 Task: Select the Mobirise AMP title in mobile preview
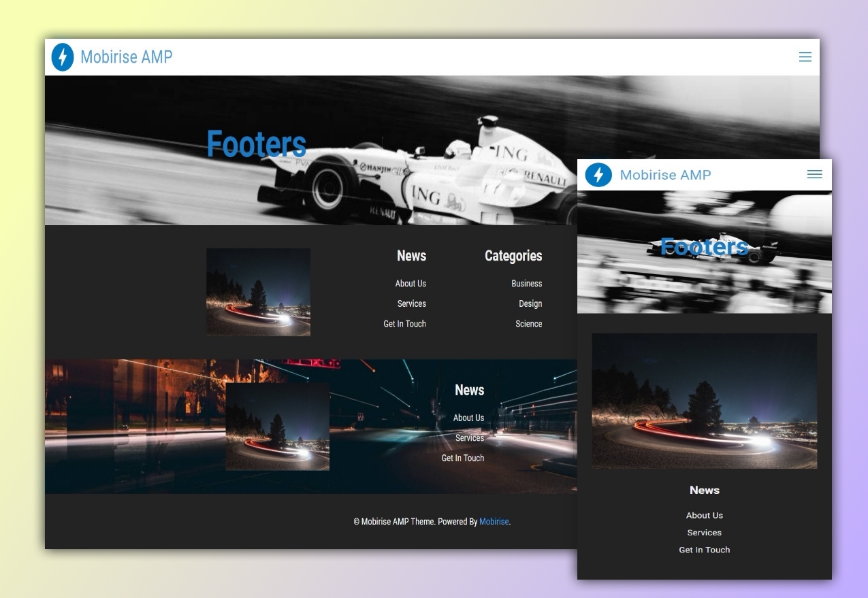coord(665,175)
